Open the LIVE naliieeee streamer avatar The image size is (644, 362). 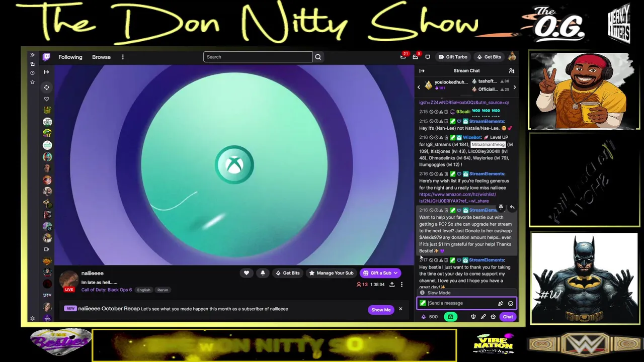pyautogui.click(x=69, y=282)
